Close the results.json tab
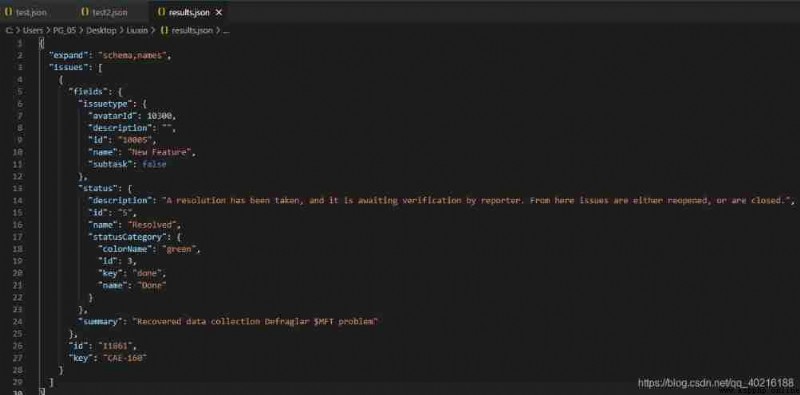This screenshot has width=800, height=395. point(219,12)
